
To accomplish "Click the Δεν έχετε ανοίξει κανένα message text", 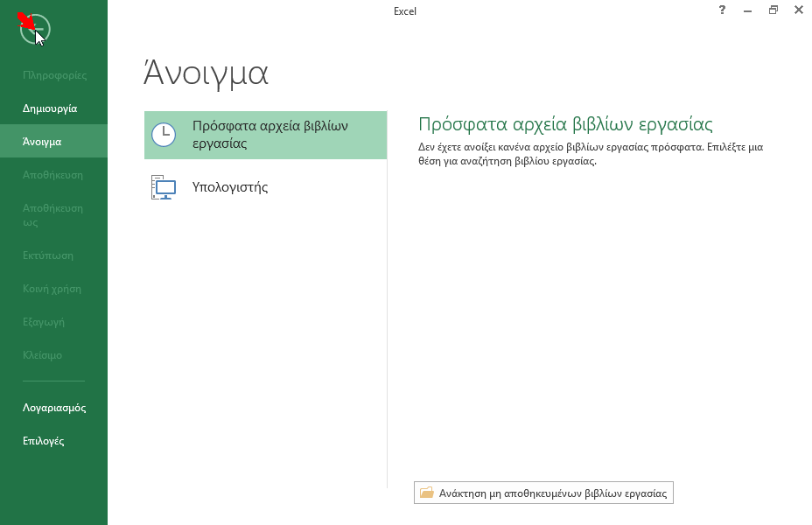I will 591,154.
